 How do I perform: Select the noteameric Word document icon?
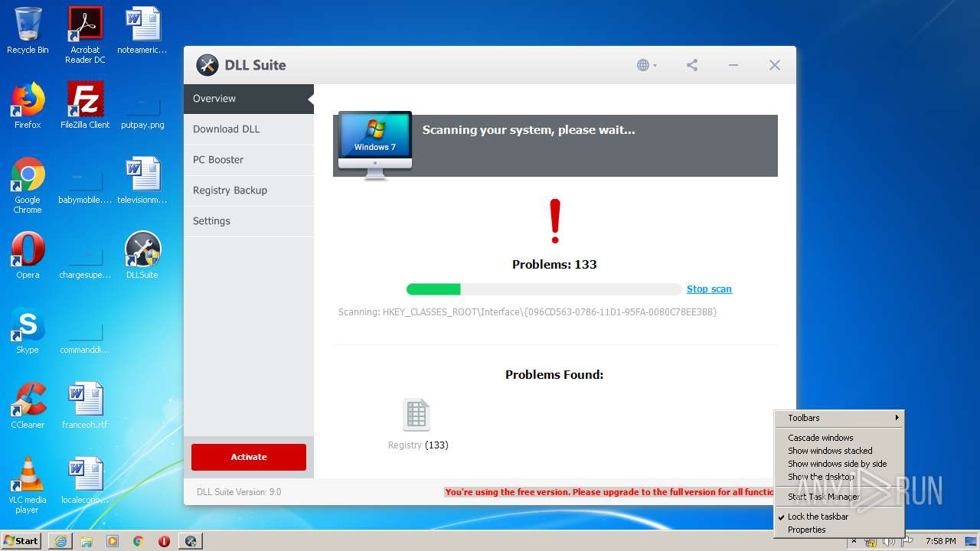142,31
